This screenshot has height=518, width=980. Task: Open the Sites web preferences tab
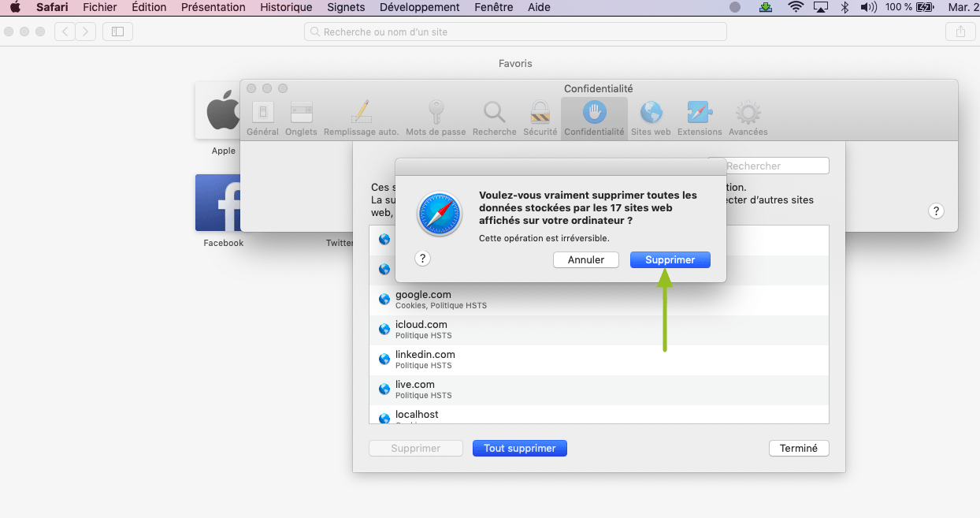click(x=651, y=118)
